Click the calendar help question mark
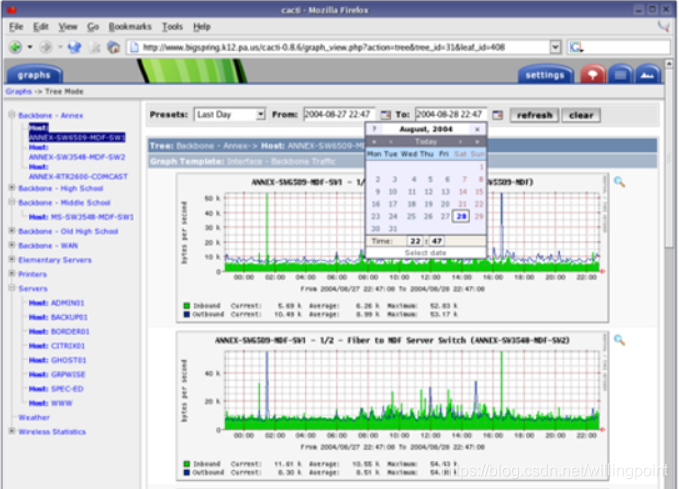The height and width of the screenshot is (489, 679). [374, 129]
